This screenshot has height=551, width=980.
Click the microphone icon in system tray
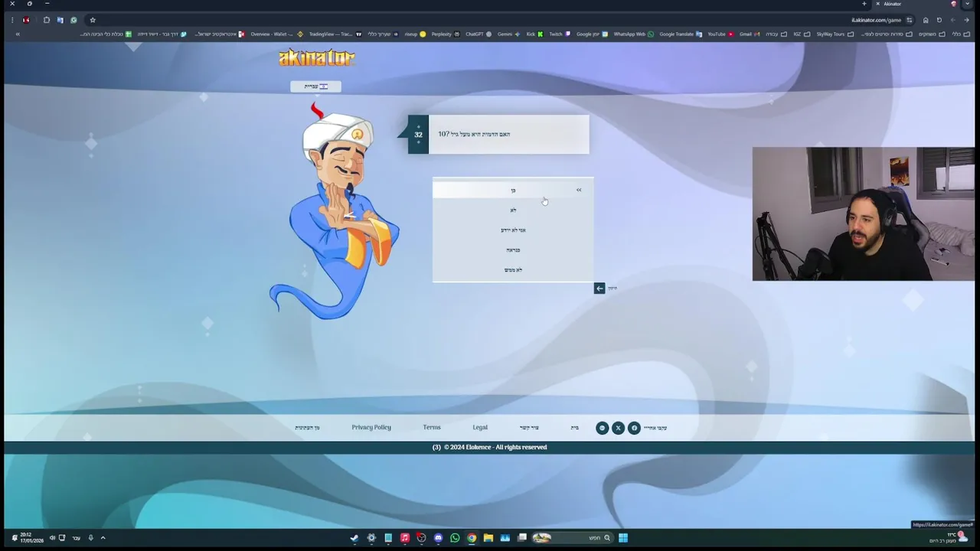[90, 538]
